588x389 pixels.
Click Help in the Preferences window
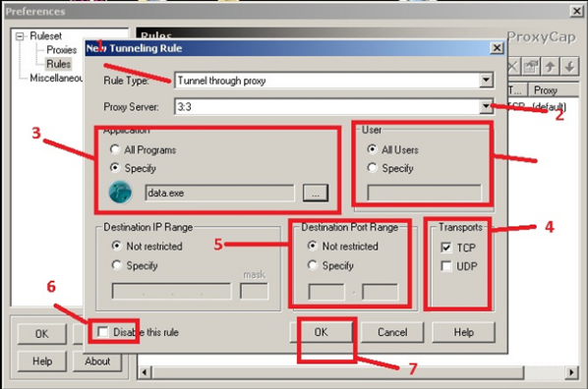[x=42, y=361]
